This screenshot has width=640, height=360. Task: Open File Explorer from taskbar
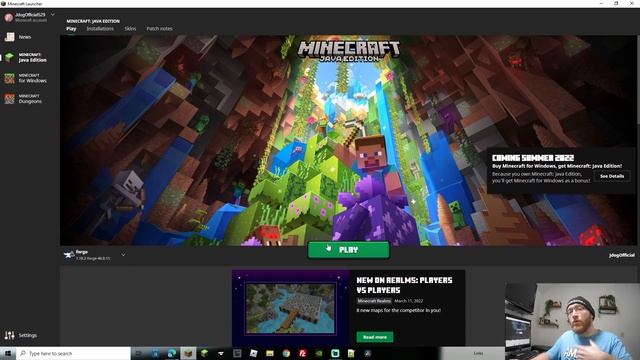[270, 353]
